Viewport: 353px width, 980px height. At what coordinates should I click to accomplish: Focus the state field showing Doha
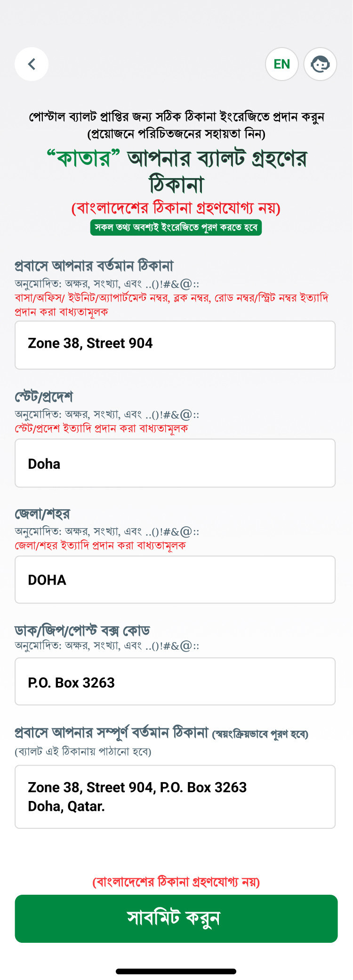click(x=175, y=463)
